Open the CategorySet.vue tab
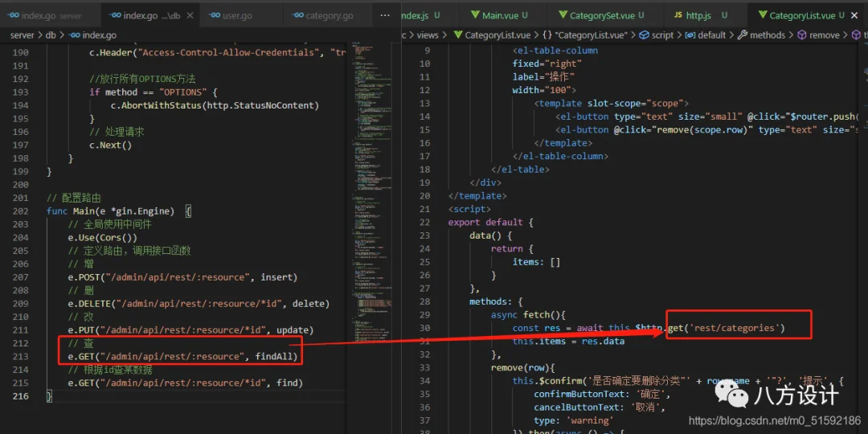868x434 pixels. [600, 15]
